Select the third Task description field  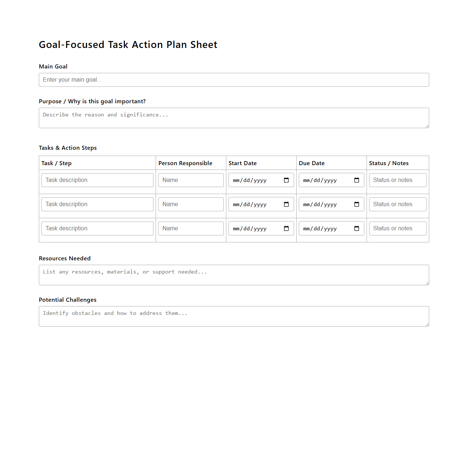[97, 228]
